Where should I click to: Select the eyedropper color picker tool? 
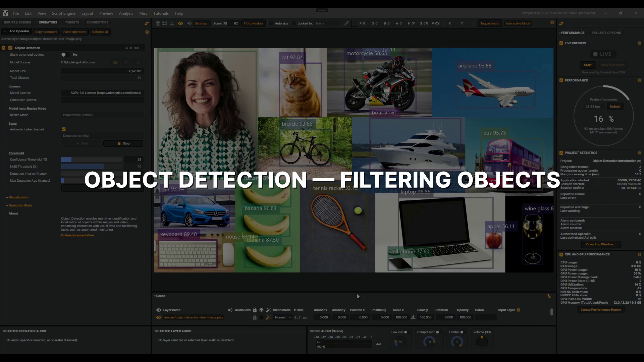click(x=346, y=23)
